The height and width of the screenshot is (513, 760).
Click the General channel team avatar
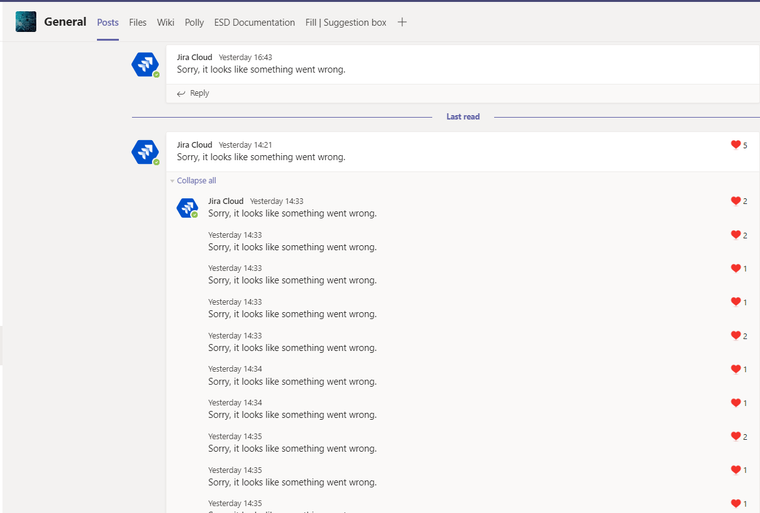coord(26,22)
